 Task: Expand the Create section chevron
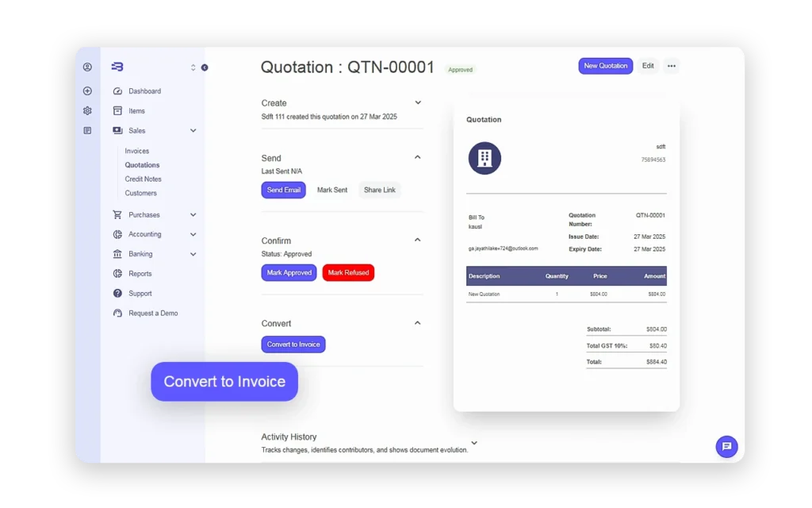[418, 102]
